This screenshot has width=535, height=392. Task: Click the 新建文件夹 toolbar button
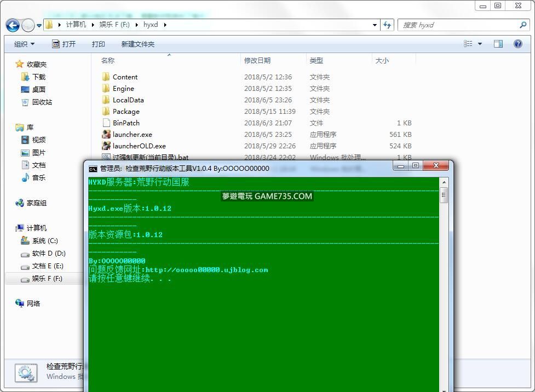pyautogui.click(x=137, y=44)
